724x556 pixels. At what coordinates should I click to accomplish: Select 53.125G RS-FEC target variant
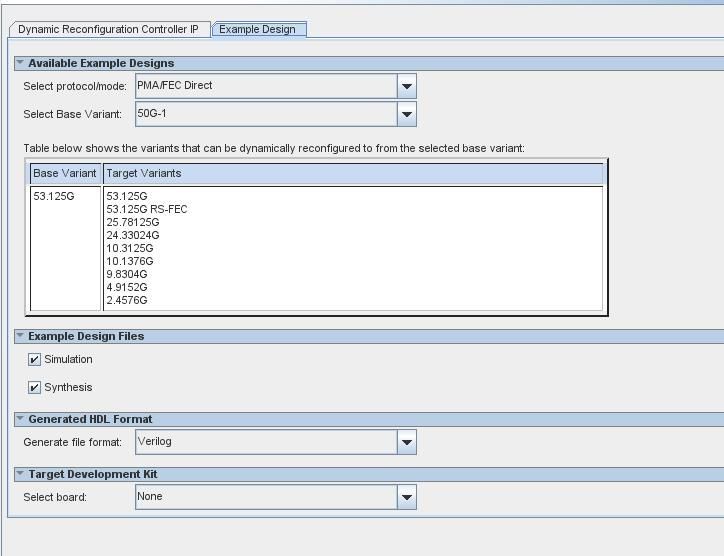(147, 209)
